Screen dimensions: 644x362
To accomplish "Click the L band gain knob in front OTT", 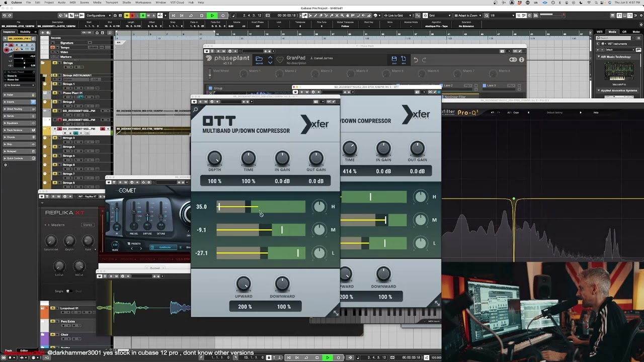I will click(x=319, y=253).
